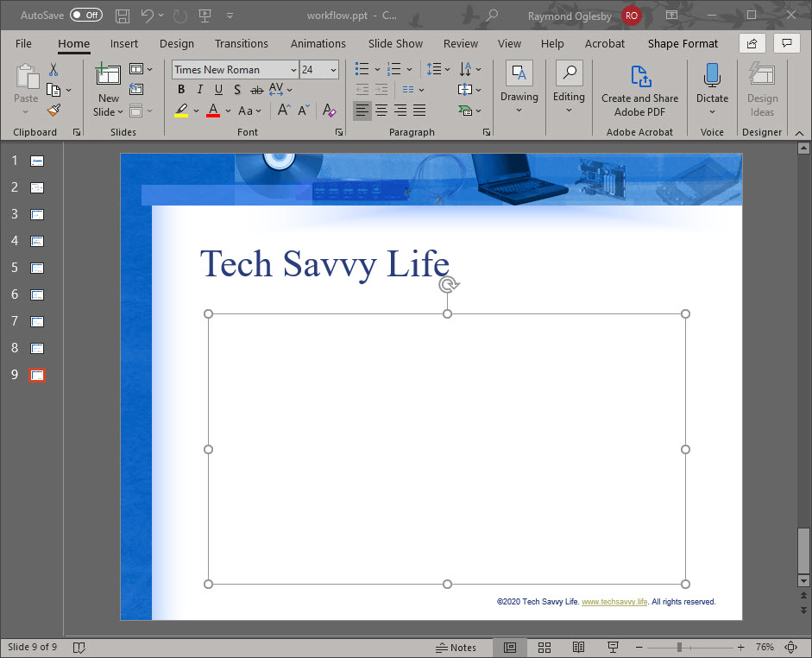Open the Times New Roman font dropdown
The height and width of the screenshot is (658, 812).
[x=293, y=70]
